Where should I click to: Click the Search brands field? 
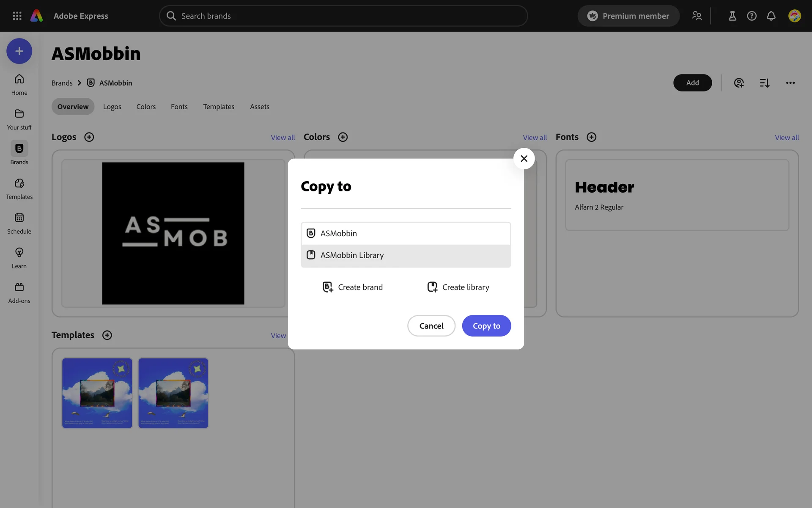click(343, 16)
